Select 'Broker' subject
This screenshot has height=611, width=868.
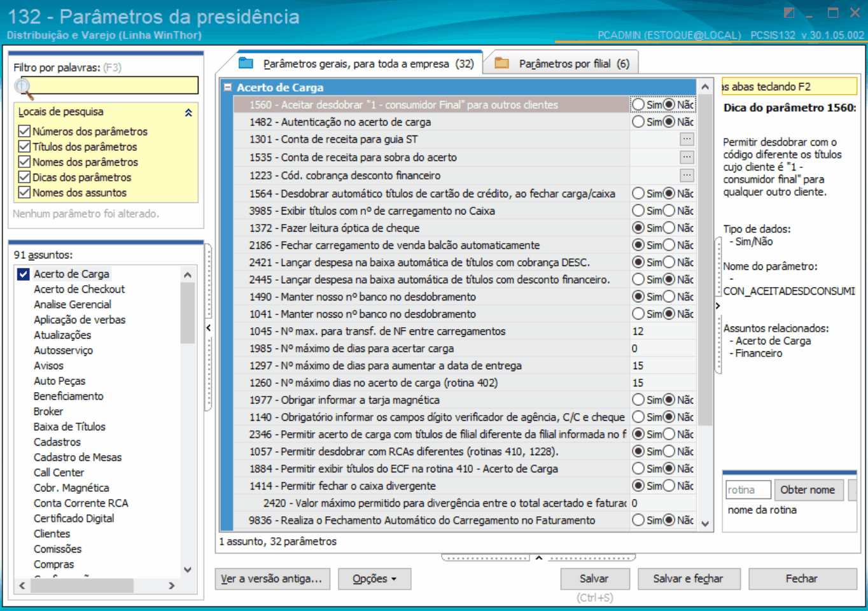pyautogui.click(x=48, y=411)
